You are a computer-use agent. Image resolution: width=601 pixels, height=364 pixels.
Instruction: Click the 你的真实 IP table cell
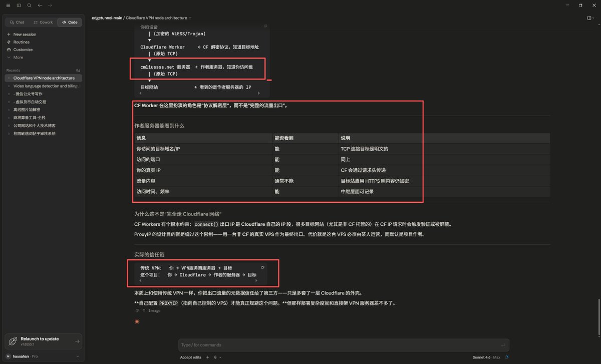(203, 170)
